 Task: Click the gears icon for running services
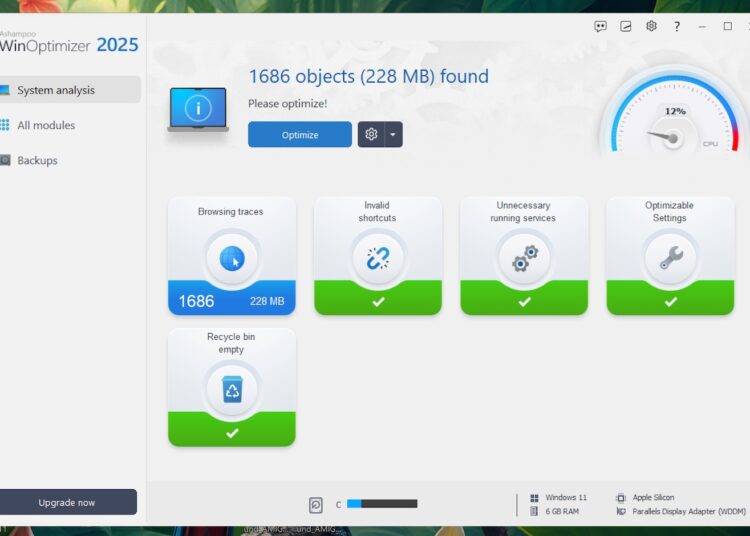click(525, 258)
